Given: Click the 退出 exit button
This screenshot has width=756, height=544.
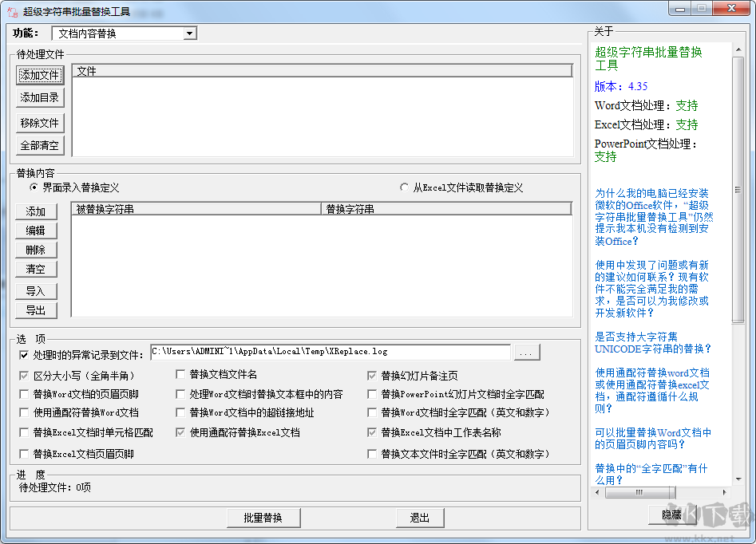Looking at the screenshot, I should [x=420, y=518].
